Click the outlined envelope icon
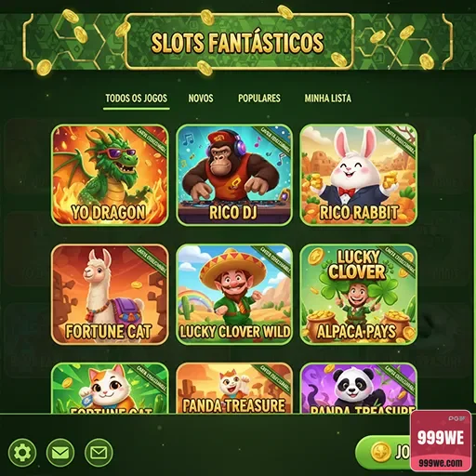Viewport: 476px width, 476px height. tap(99, 453)
